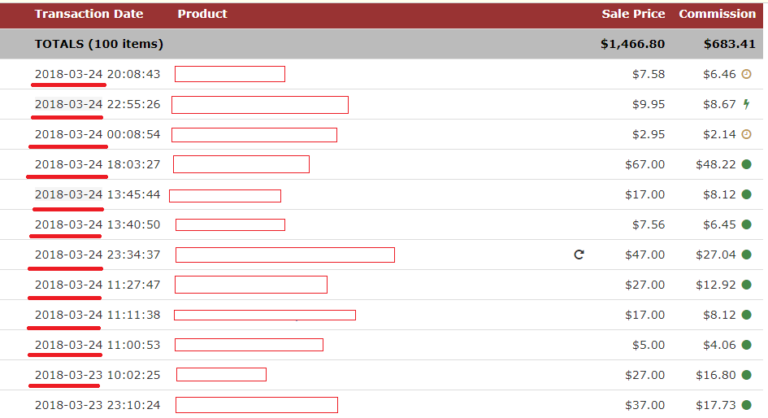
Task: Click the green dot beside $27.04 commission
Action: coord(746,254)
